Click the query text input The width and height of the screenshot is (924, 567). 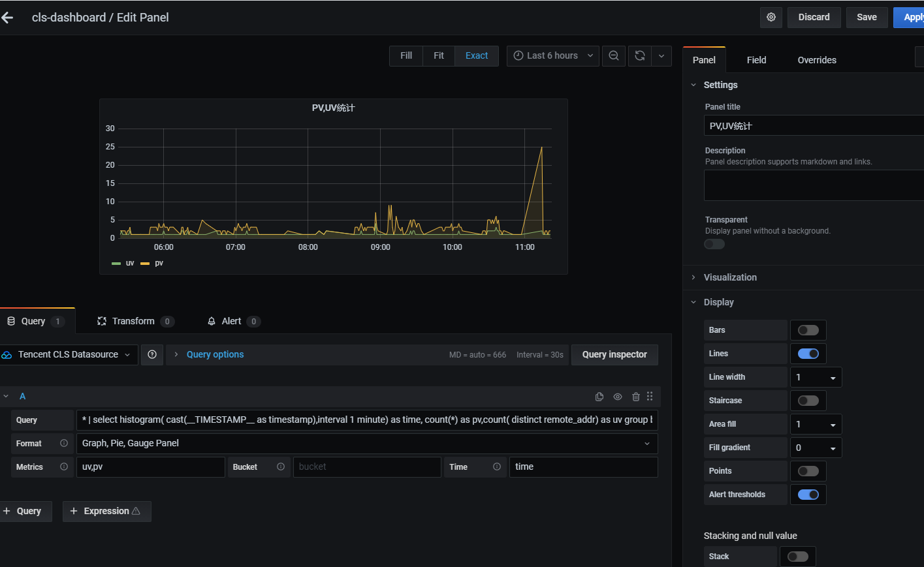click(367, 420)
